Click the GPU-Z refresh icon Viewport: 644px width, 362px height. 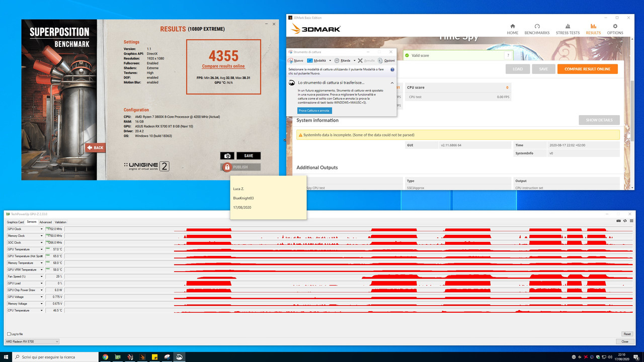pyautogui.click(x=625, y=221)
